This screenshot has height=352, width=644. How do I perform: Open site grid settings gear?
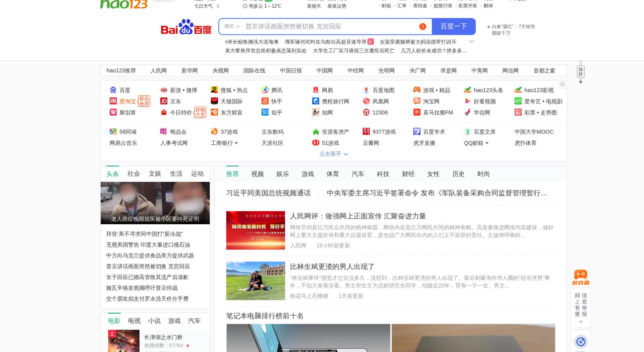tap(563, 84)
